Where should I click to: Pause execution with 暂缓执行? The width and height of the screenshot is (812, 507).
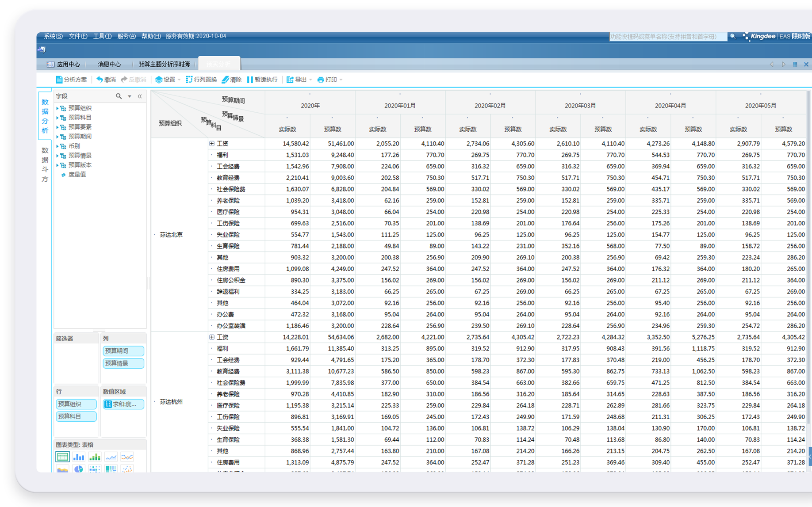262,80
